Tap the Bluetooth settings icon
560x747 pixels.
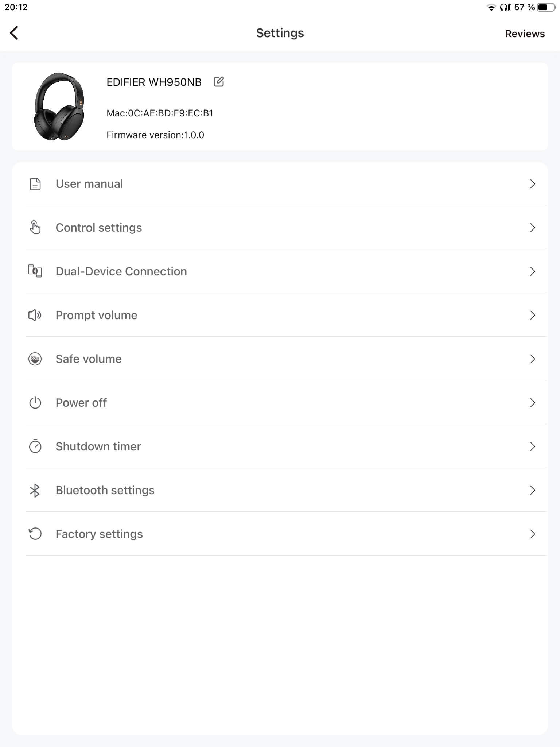pos(35,490)
